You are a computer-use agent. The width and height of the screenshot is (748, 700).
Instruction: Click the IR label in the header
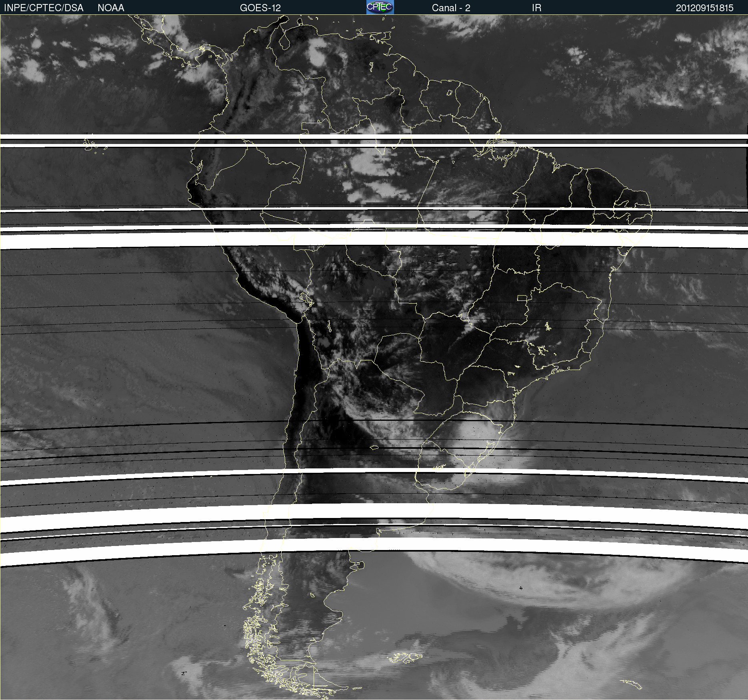click(536, 8)
